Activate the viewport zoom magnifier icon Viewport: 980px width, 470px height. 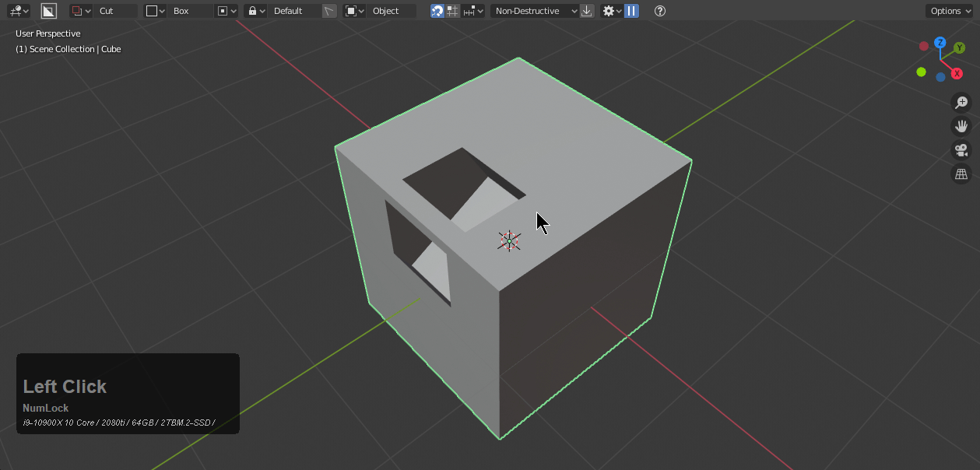pyautogui.click(x=961, y=102)
